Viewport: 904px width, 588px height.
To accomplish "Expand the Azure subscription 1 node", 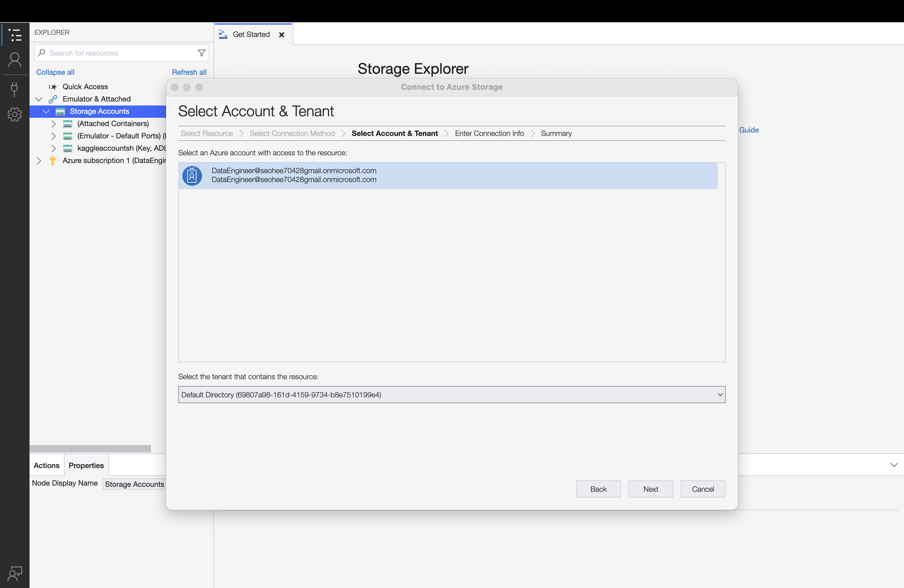I will [39, 161].
